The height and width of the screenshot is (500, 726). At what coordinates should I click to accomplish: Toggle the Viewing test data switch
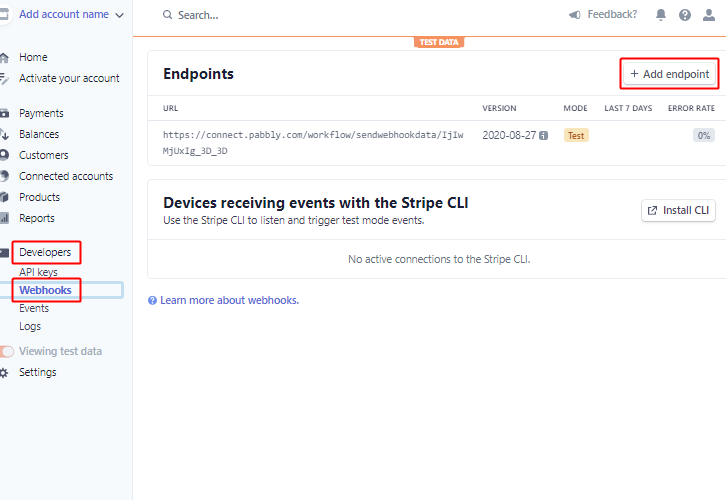[x=7, y=351]
